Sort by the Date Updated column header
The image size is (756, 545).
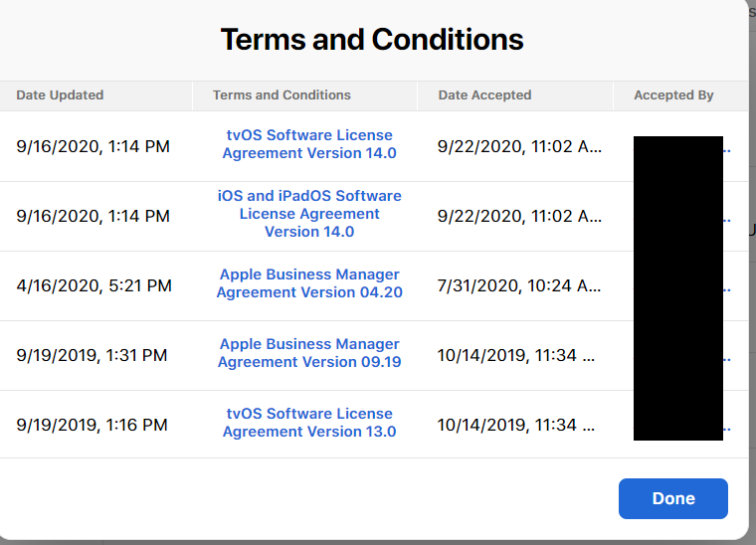(x=60, y=95)
